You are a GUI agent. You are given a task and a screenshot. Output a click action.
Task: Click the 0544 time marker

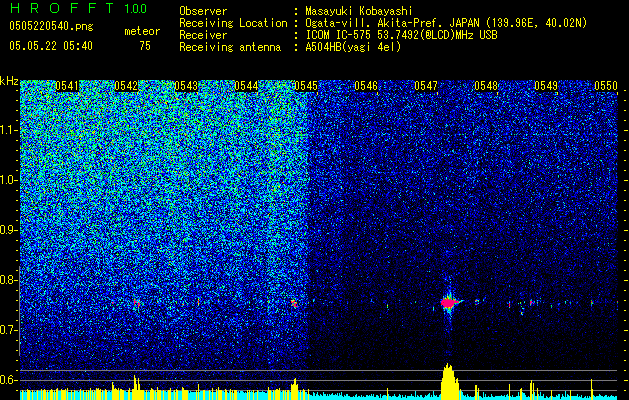click(246, 86)
